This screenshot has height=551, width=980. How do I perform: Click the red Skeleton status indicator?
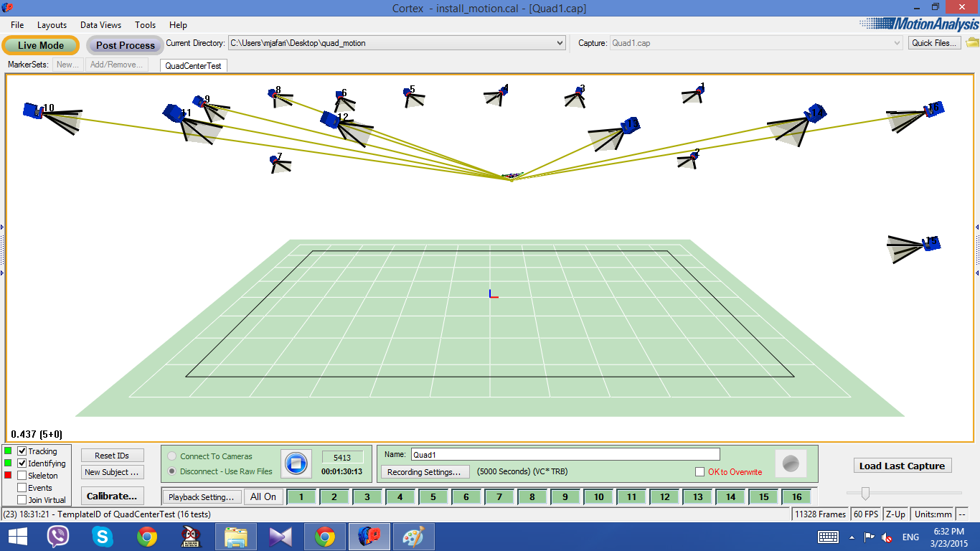point(9,476)
